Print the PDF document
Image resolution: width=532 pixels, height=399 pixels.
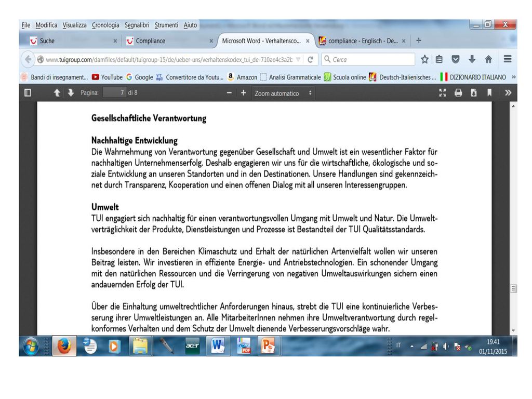pyautogui.click(x=458, y=92)
